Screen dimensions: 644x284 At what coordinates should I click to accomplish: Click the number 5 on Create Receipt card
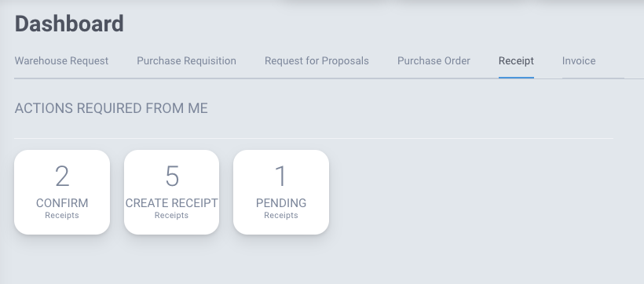(x=172, y=177)
